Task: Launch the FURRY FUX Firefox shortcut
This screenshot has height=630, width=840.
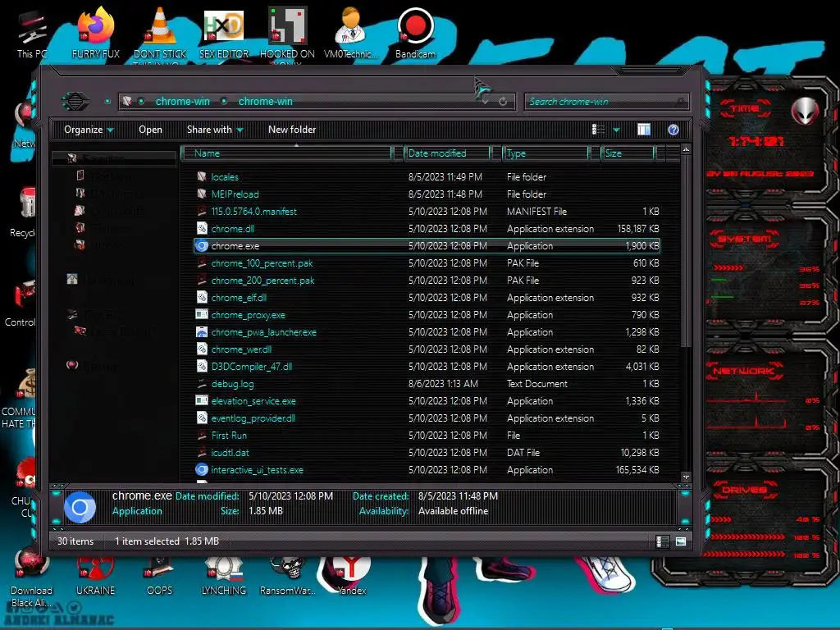Action: click(x=95, y=34)
